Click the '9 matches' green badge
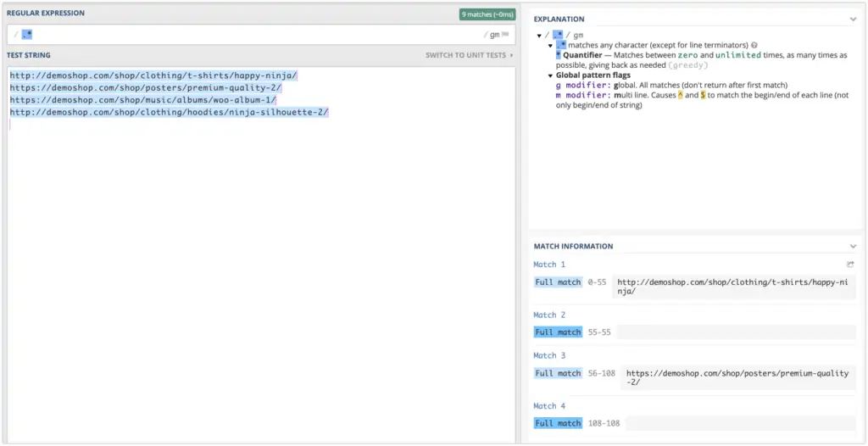This screenshot has width=868, height=446. coord(487,14)
